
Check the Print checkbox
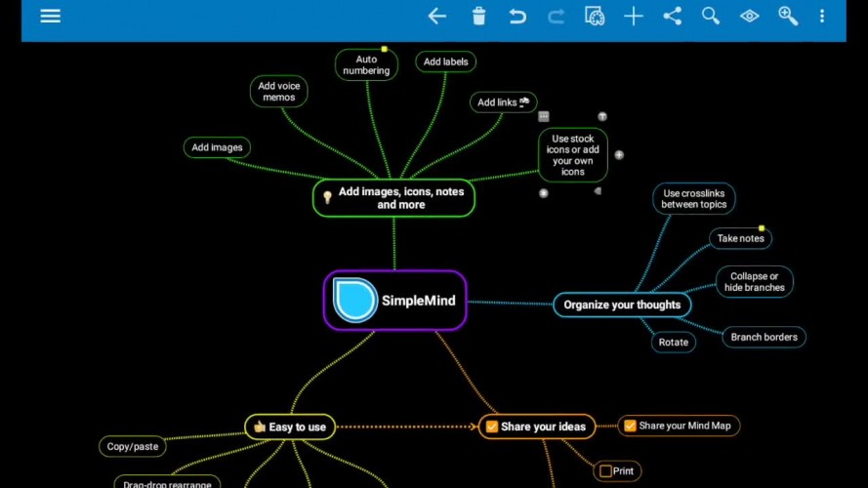click(605, 470)
